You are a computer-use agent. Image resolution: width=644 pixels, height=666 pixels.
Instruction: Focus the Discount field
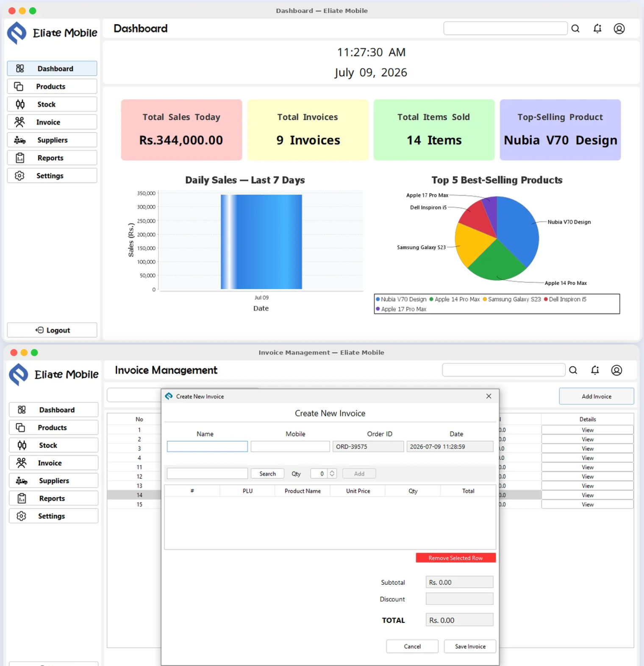460,599
